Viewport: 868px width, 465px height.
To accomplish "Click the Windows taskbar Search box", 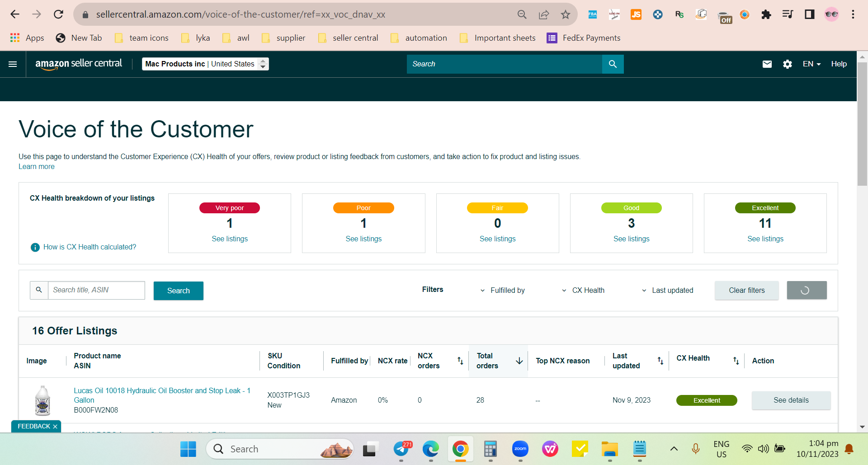I will click(280, 449).
